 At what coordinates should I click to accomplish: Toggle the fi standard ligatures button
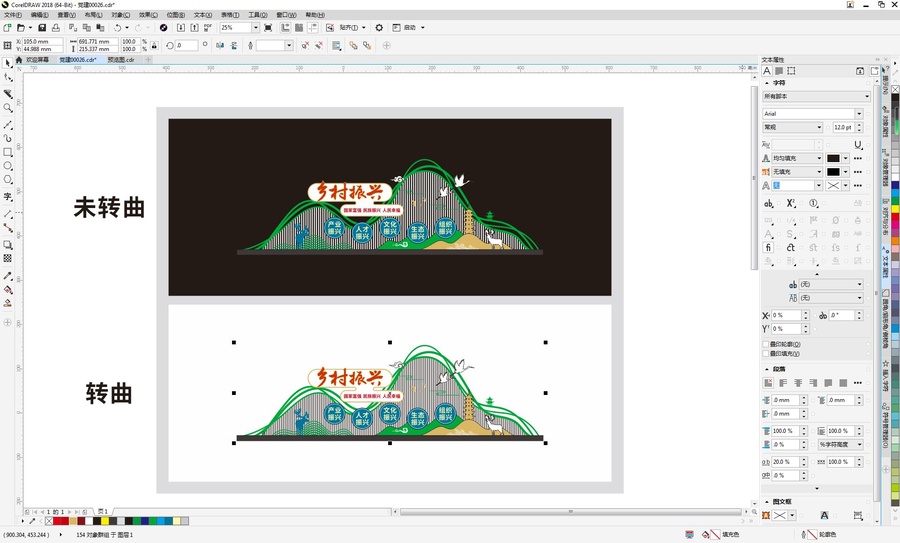click(x=768, y=247)
